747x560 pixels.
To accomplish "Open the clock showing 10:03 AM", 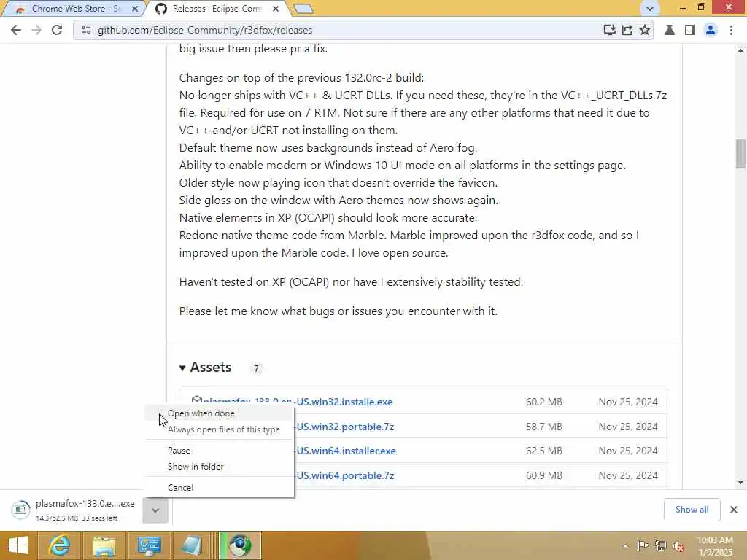I will (x=715, y=546).
